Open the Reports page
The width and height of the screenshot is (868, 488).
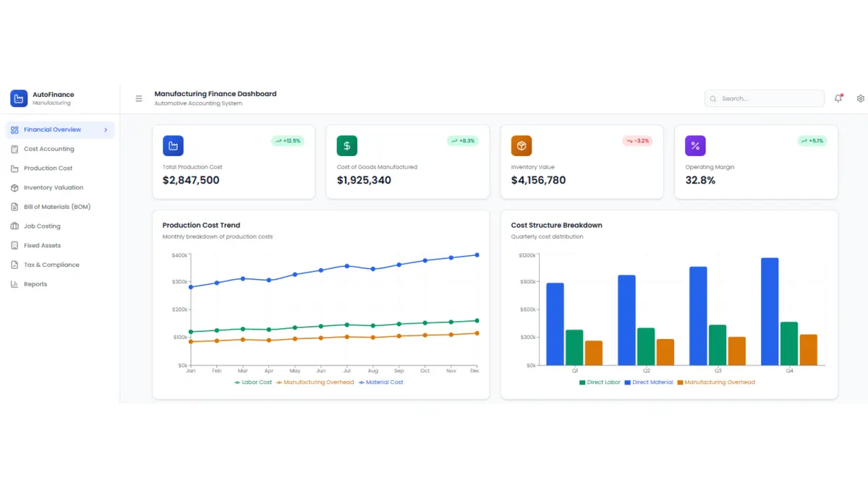tap(35, 284)
